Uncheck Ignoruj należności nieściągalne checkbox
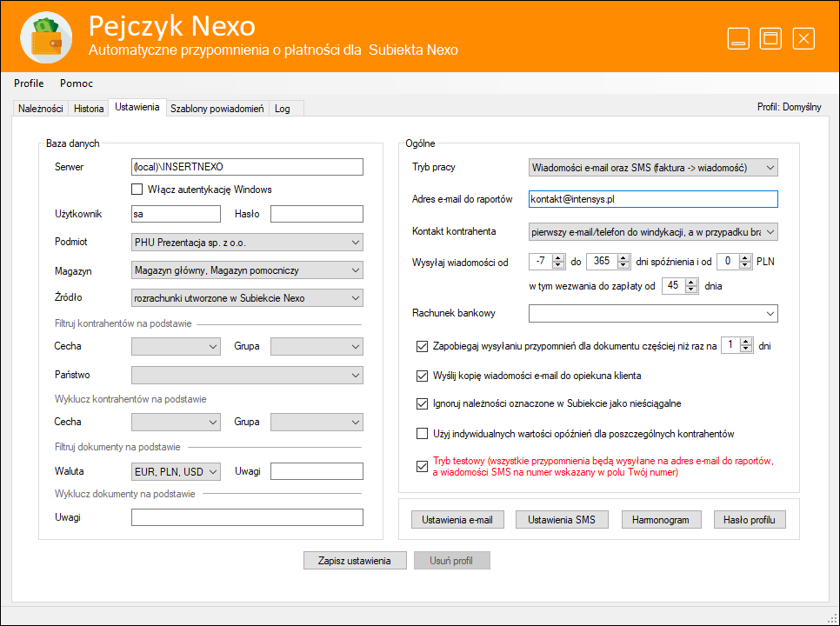Screen dimensions: 840x626 pyautogui.click(x=422, y=403)
